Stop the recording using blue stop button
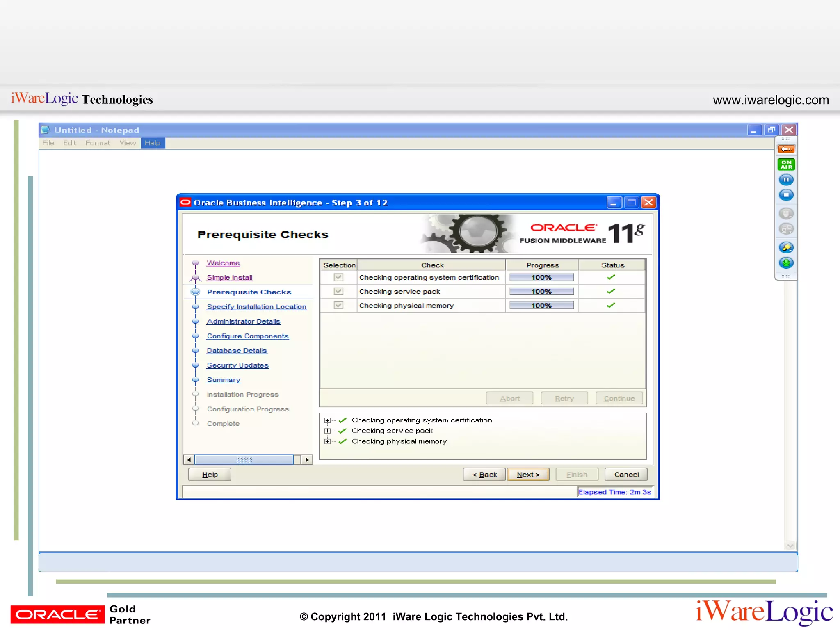The image size is (840, 630). coord(786,195)
